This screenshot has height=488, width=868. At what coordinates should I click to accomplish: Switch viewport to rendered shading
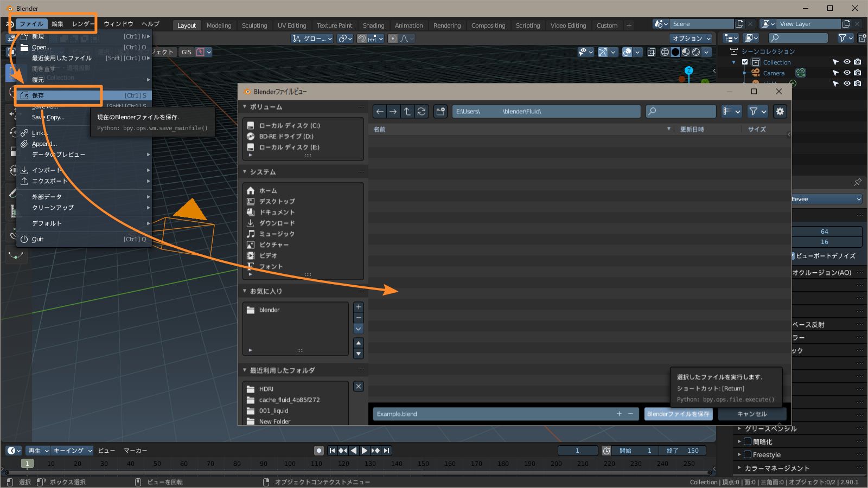pyautogui.click(x=696, y=52)
